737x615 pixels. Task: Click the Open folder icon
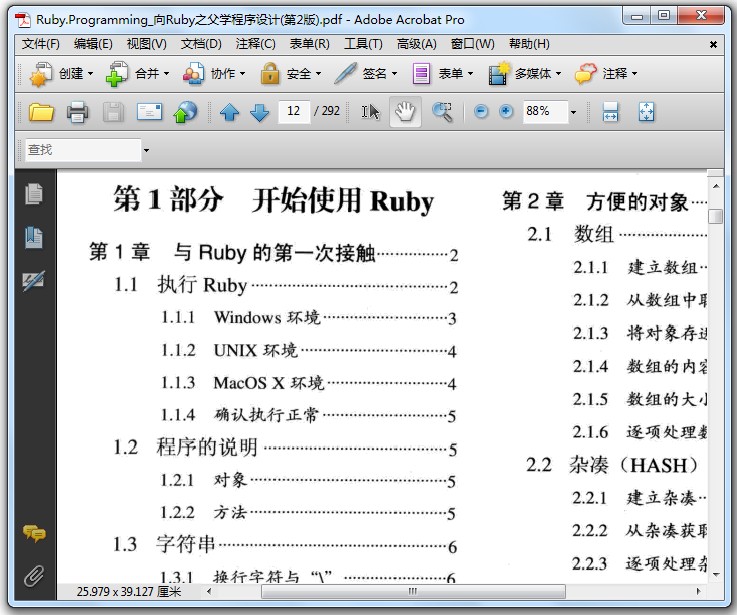pos(41,112)
